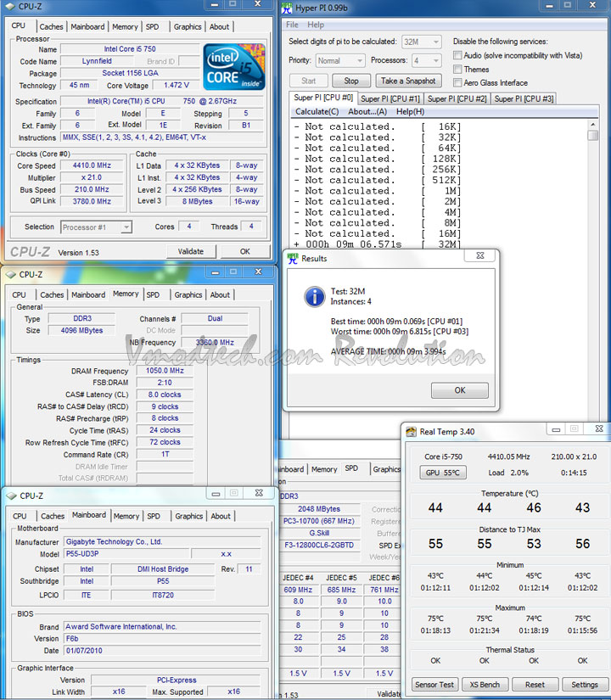Click the G.Skill manufacturer field in SPD window

[x=319, y=533]
